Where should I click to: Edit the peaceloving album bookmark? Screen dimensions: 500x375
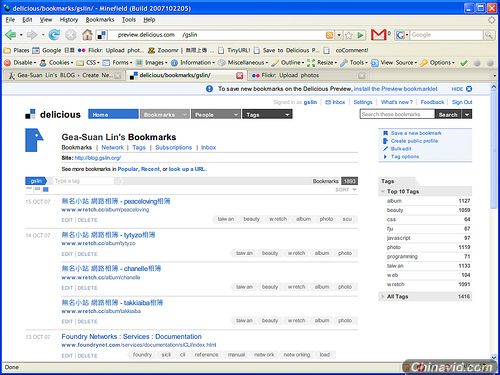click(67, 220)
